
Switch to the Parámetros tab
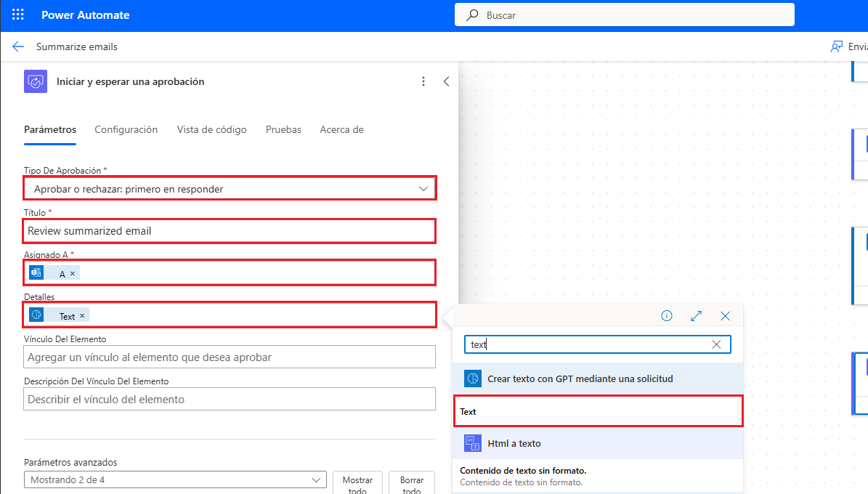(x=50, y=129)
